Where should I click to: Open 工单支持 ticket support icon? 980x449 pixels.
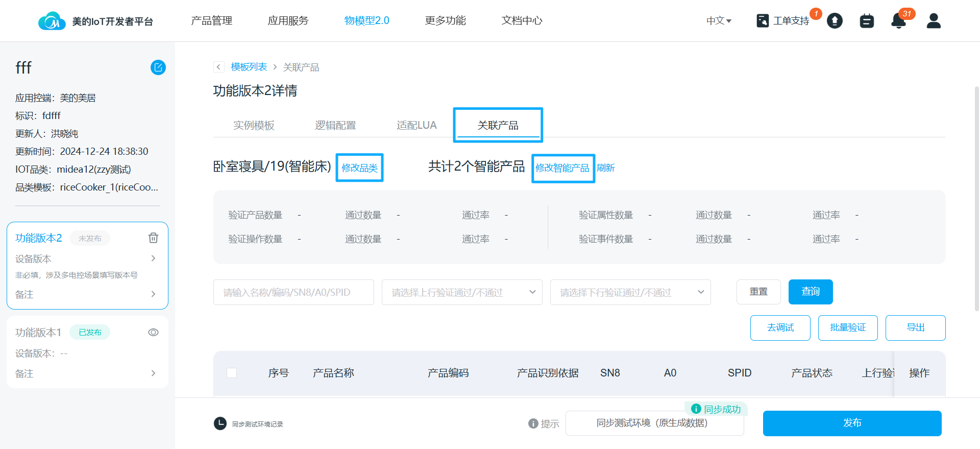click(763, 21)
